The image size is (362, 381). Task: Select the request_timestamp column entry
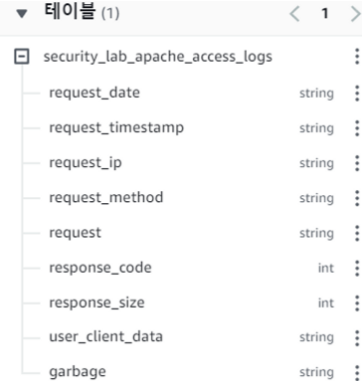116,128
